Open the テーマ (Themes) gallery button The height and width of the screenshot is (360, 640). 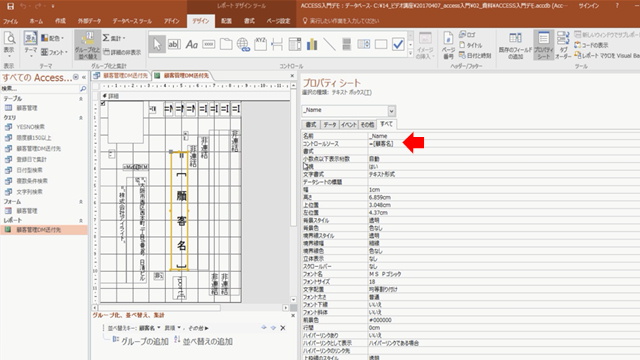(31, 44)
